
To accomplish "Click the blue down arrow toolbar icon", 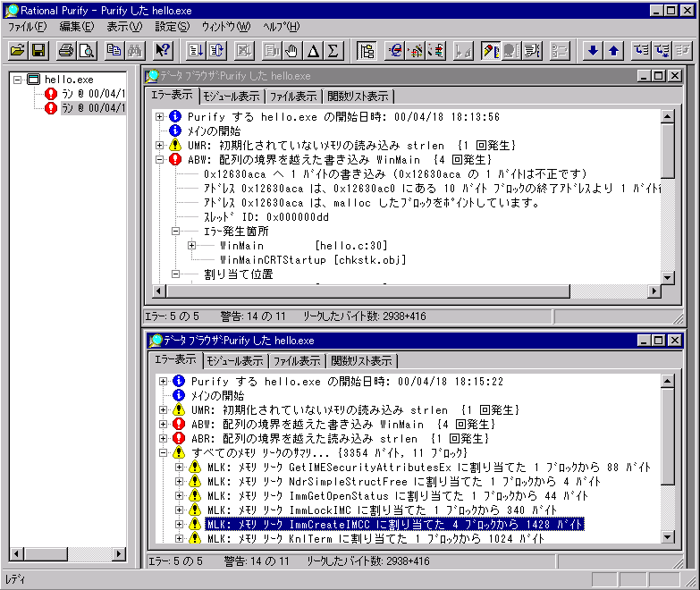I will (x=593, y=50).
